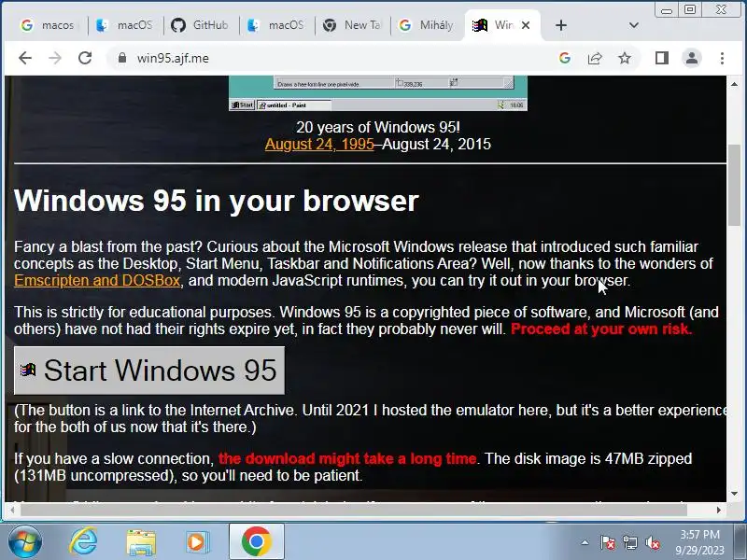The width and height of the screenshot is (747, 560).
Task: Maximize the Chrome window
Action: (x=690, y=10)
